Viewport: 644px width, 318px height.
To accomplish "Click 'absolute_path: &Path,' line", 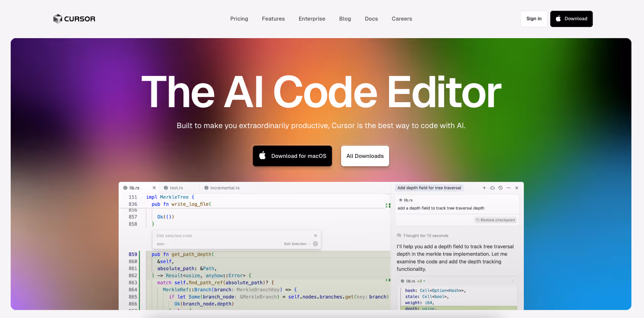I will (187, 268).
